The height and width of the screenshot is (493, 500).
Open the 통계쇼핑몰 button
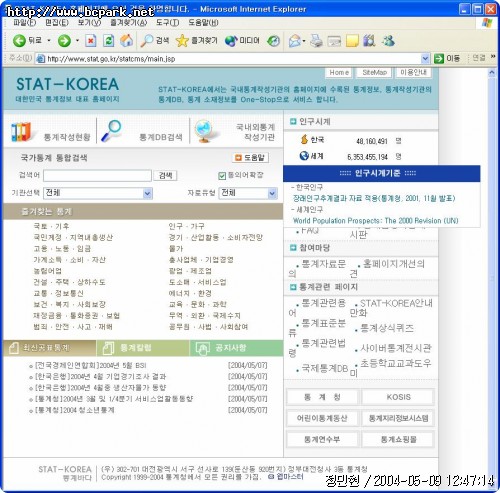click(398, 439)
